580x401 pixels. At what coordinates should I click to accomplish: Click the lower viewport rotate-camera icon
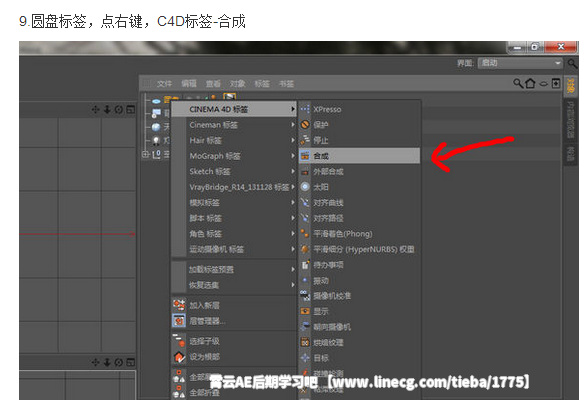coord(119,362)
